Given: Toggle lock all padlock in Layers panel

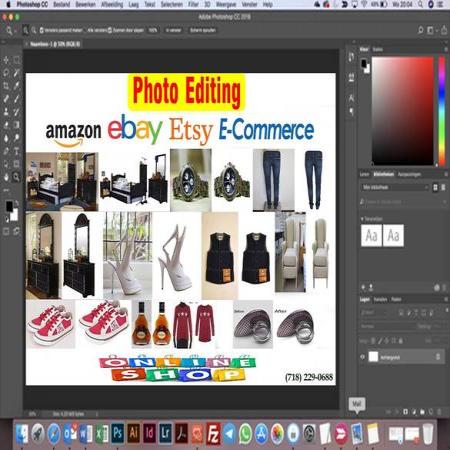Looking at the screenshot, I should coord(401,341).
